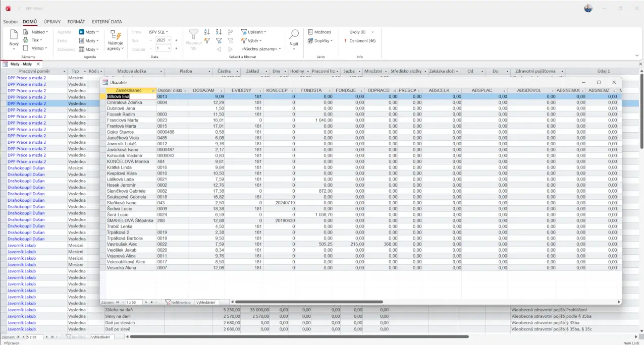The width and height of the screenshot is (644, 345).
Task: Open the ÚPRAVY ribbon tab
Action: pos(52,22)
